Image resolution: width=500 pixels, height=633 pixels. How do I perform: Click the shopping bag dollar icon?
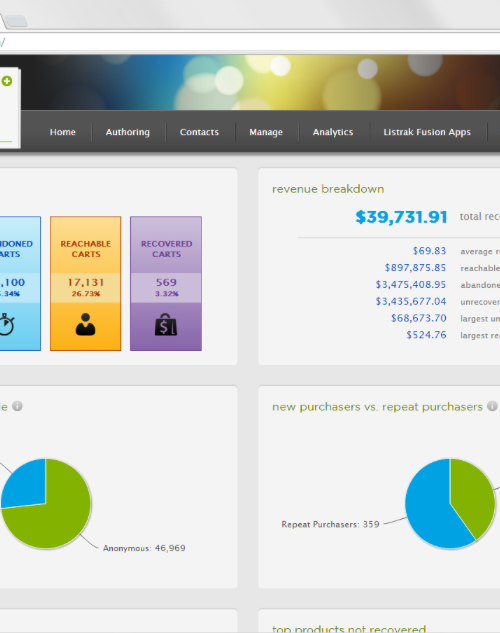[x=166, y=324]
